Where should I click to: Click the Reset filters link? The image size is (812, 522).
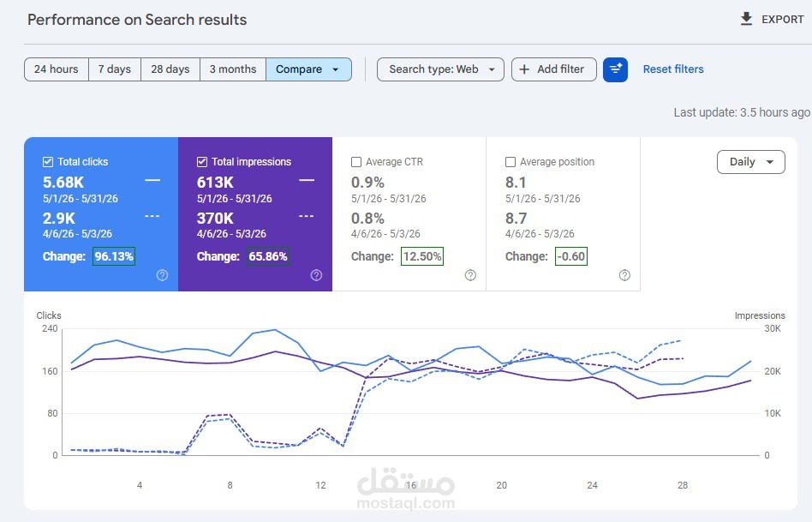click(673, 69)
